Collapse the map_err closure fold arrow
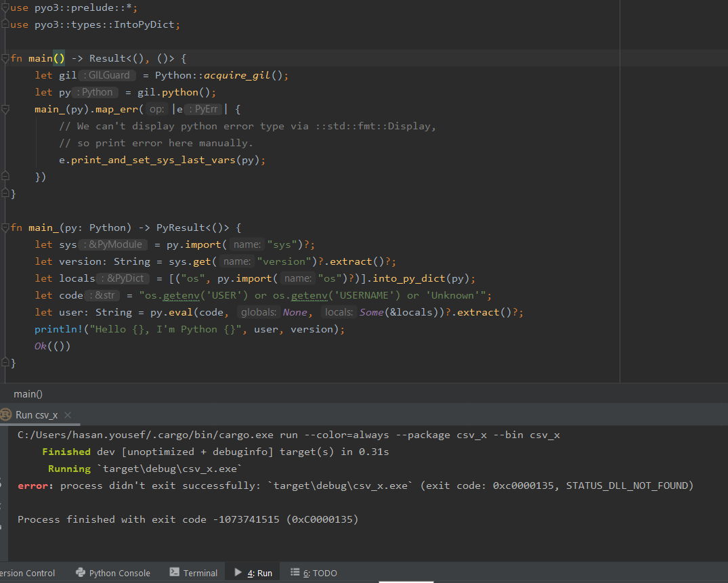728x583 pixels. point(5,108)
